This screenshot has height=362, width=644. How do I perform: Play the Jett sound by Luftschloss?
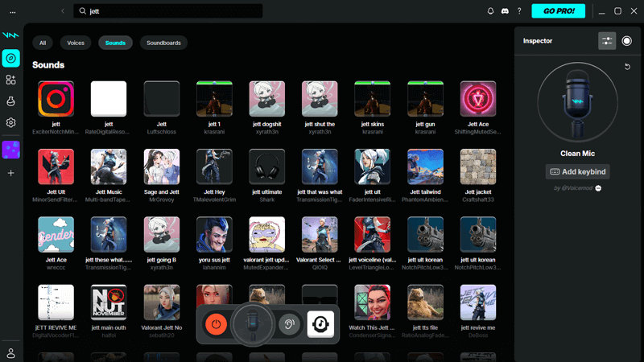162,99
